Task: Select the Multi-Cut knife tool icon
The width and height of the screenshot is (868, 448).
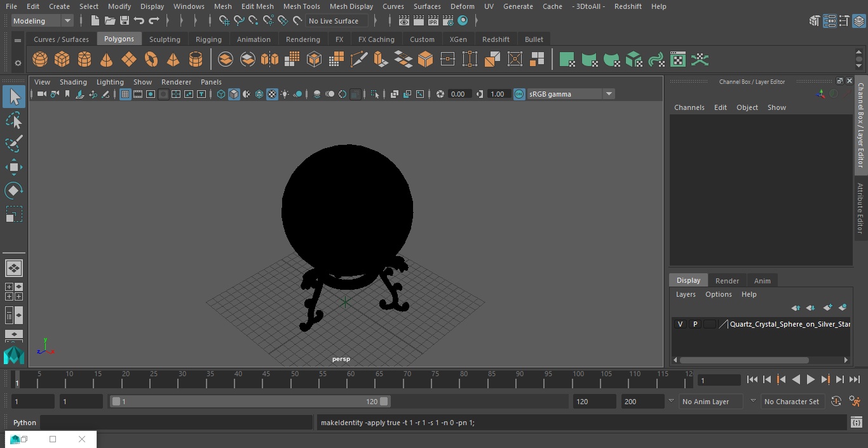Action: (x=358, y=60)
